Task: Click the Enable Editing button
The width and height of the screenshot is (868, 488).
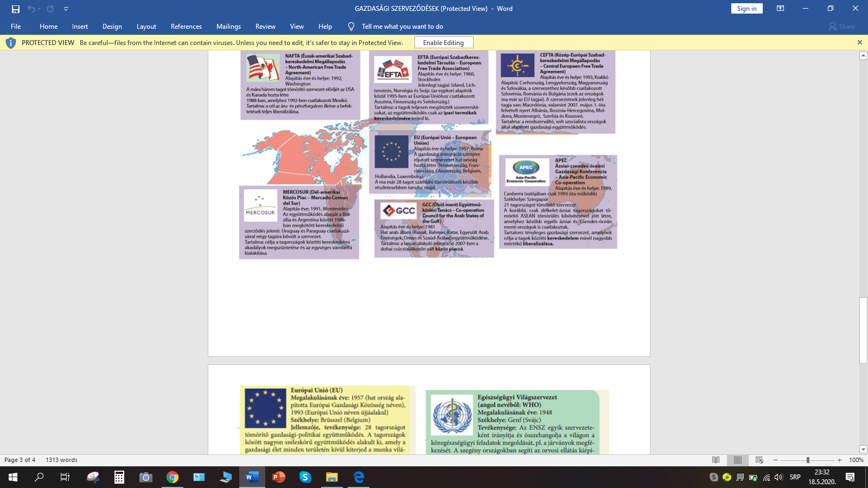Action: (x=443, y=42)
